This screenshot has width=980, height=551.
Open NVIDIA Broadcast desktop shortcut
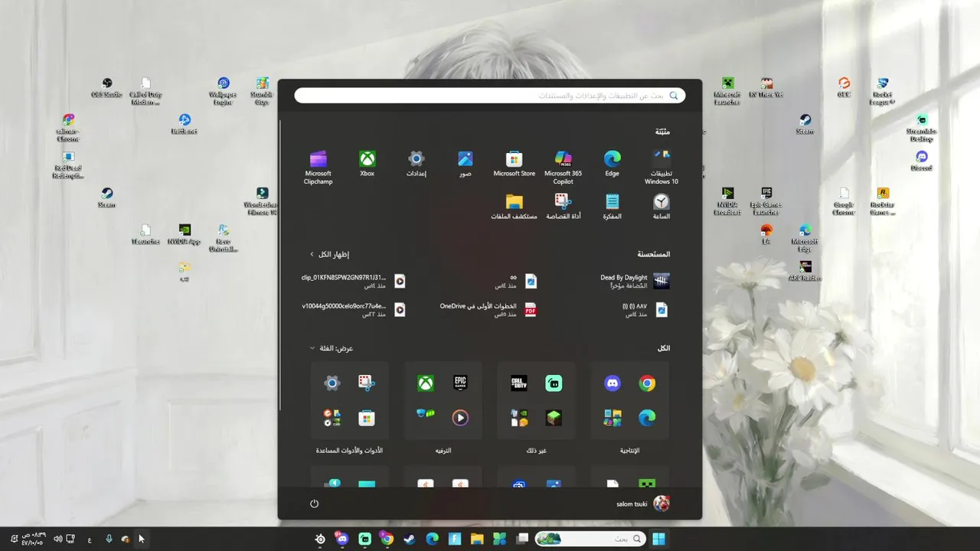pyautogui.click(x=727, y=201)
